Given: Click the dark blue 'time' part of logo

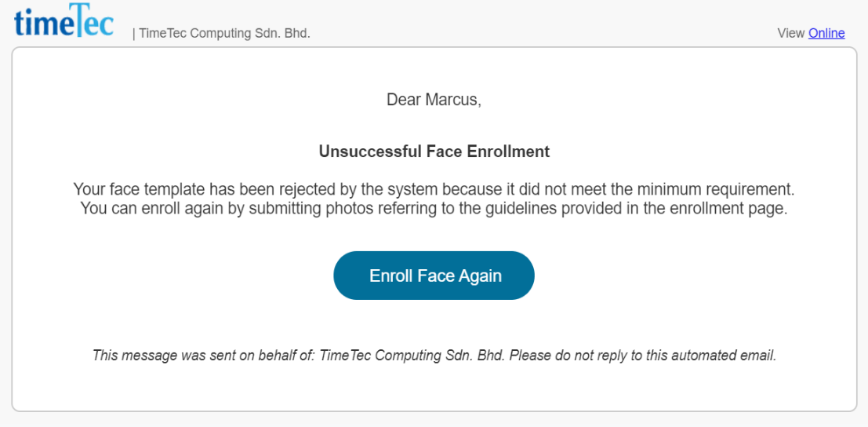Looking at the screenshot, I should click(41, 24).
